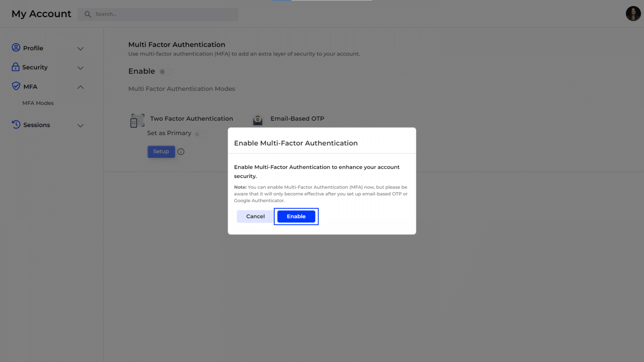The width and height of the screenshot is (644, 362).
Task: Click the Enable Multi-Factor Authentication dialog title
Action: point(296,143)
